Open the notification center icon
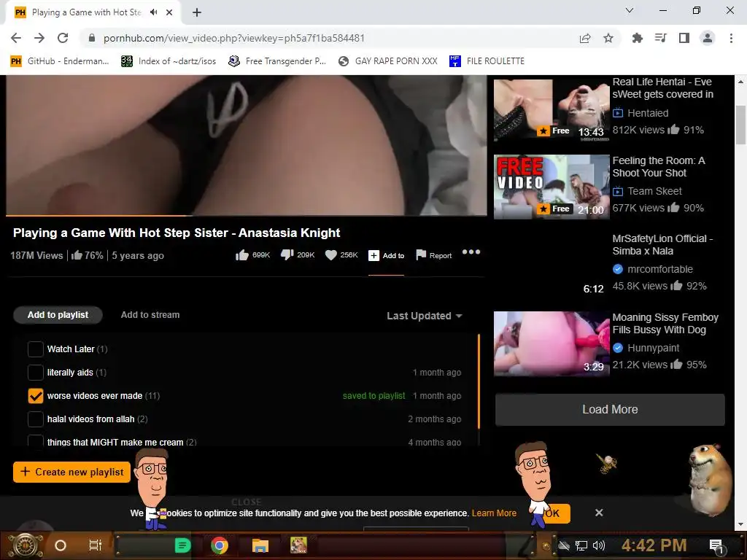The image size is (747, 560). point(716,545)
